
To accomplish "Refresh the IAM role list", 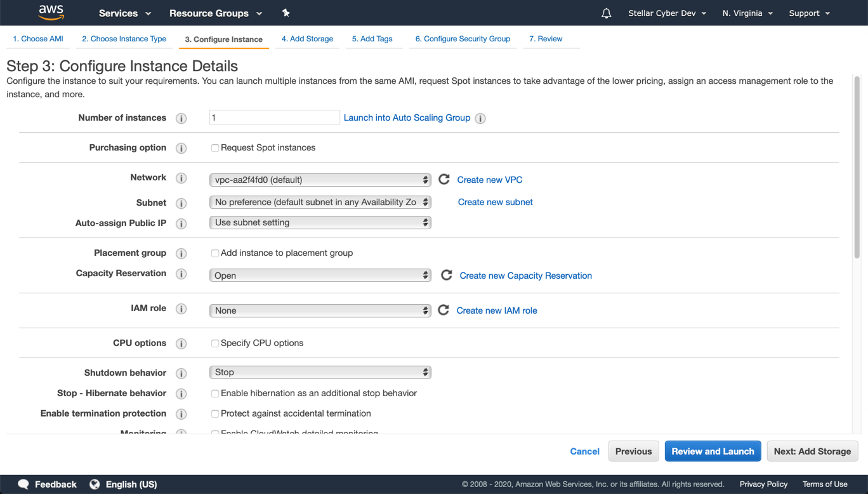I will (444, 310).
